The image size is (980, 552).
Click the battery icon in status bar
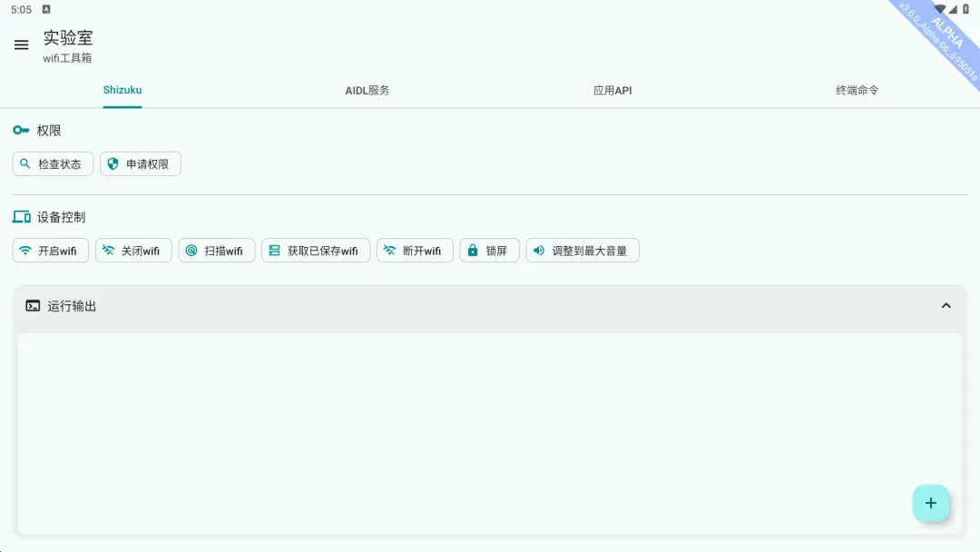965,9
